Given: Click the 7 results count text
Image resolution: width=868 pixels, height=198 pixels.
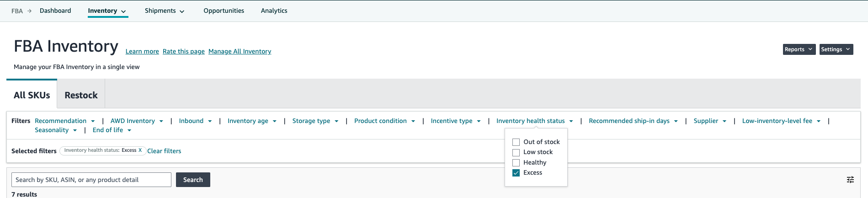Looking at the screenshot, I should pos(24,194).
